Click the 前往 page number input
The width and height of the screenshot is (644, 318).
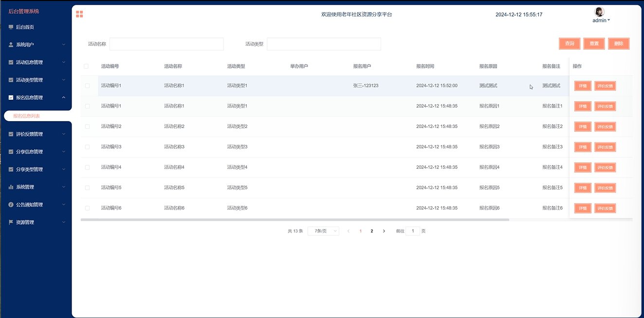[x=413, y=231]
